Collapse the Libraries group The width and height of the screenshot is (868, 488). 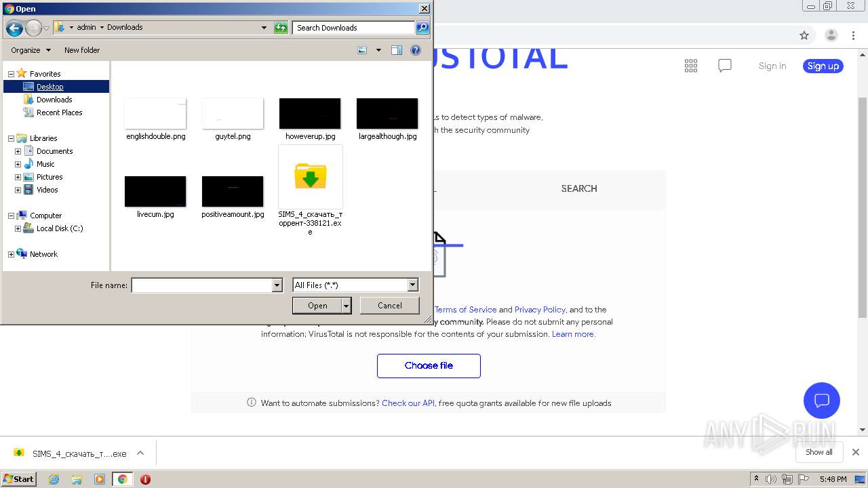tap(11, 138)
